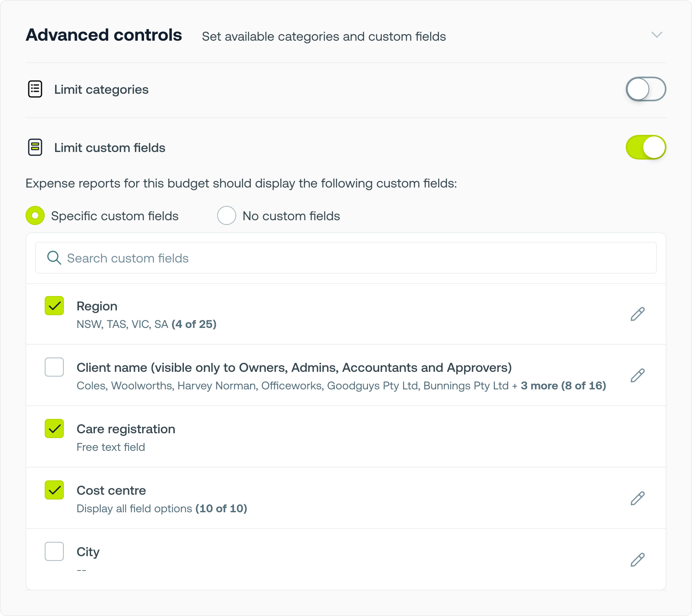Edit the Region field options

(637, 314)
